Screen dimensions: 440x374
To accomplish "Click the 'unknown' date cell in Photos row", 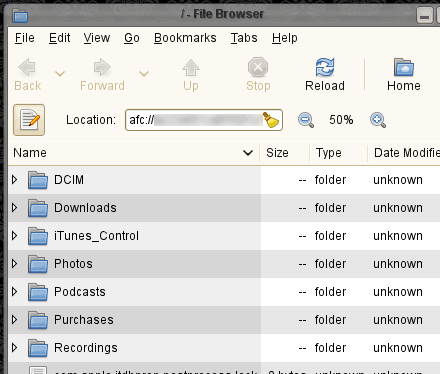I will 398,264.
